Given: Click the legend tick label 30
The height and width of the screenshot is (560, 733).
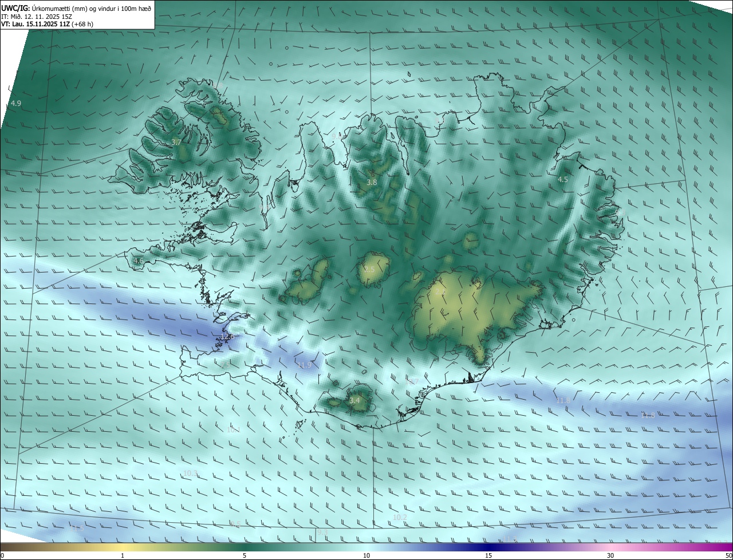Looking at the screenshot, I should coord(610,555).
